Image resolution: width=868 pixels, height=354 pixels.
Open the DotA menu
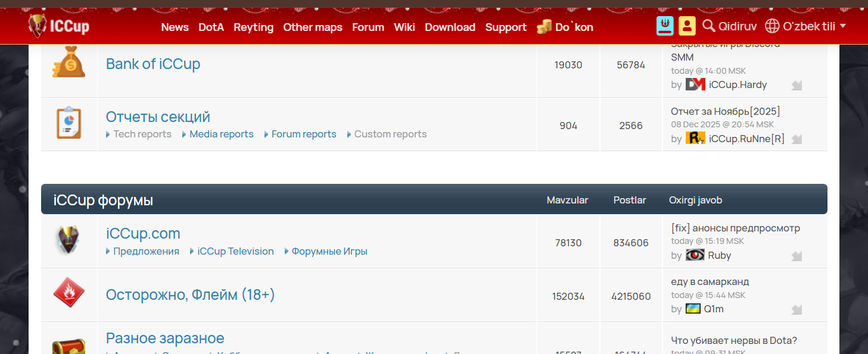[211, 27]
